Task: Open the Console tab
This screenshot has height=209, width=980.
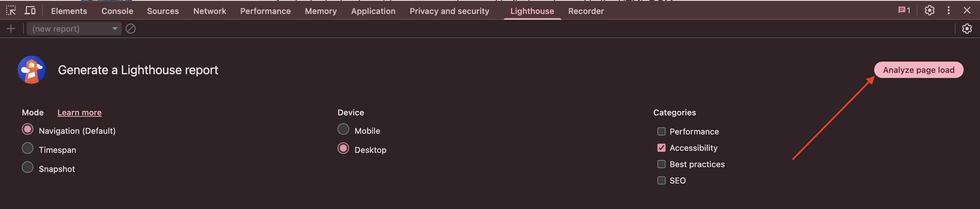Action: click(117, 11)
